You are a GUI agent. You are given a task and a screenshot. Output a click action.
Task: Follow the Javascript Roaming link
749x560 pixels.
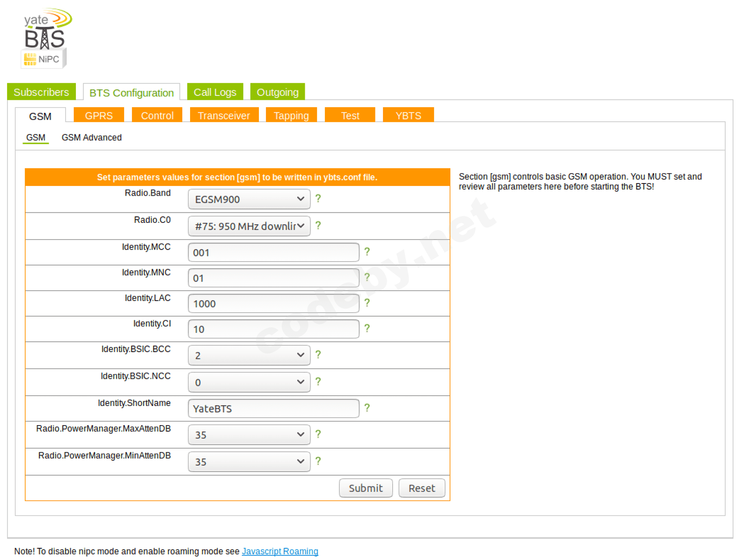[280, 551]
